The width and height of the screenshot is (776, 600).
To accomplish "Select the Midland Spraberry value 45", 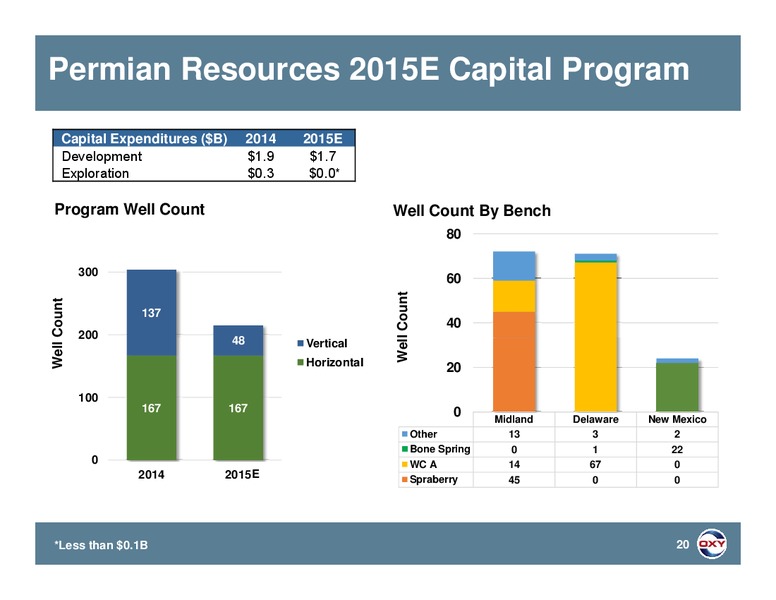I will pyautogui.click(x=514, y=480).
